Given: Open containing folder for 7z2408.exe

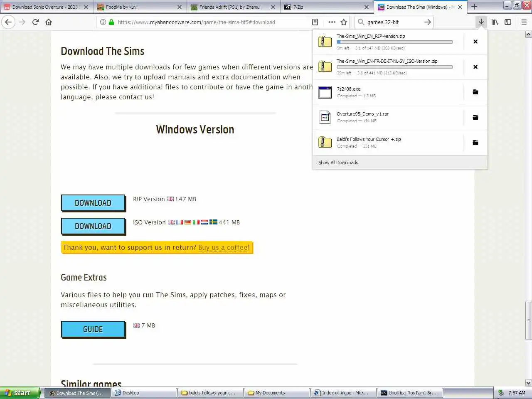Looking at the screenshot, I should [x=475, y=92].
